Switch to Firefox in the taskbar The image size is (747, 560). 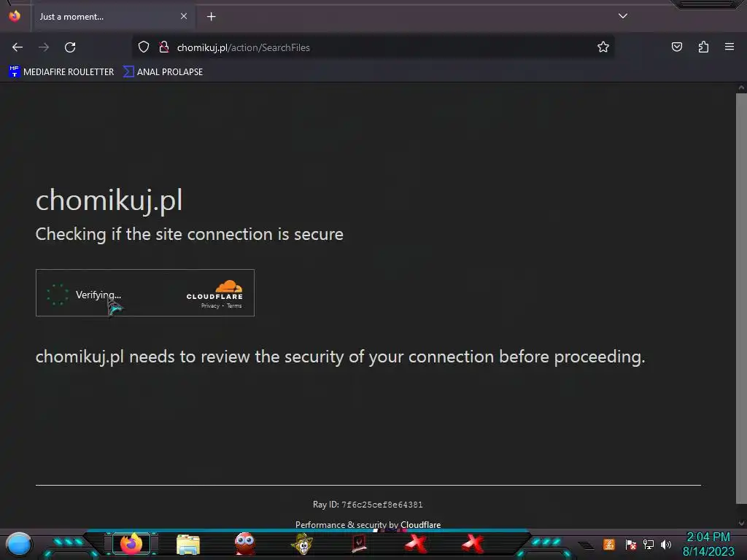pos(131,544)
